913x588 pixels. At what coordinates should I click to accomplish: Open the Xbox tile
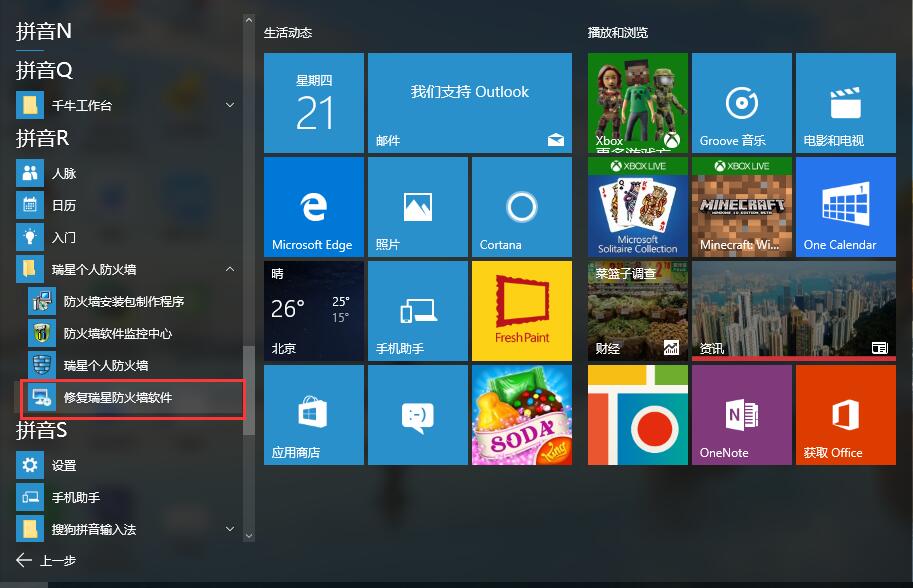(638, 103)
